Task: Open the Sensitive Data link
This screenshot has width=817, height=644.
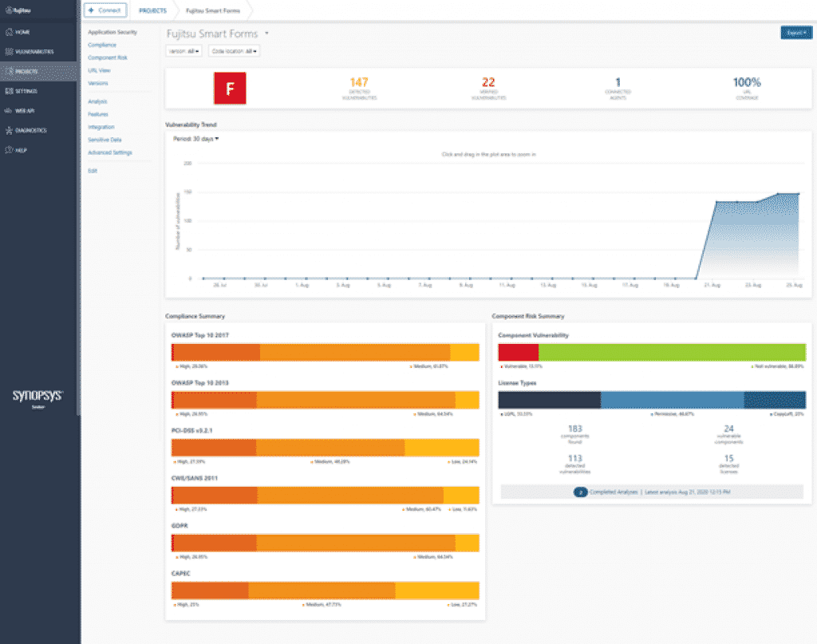Action: 105,140
